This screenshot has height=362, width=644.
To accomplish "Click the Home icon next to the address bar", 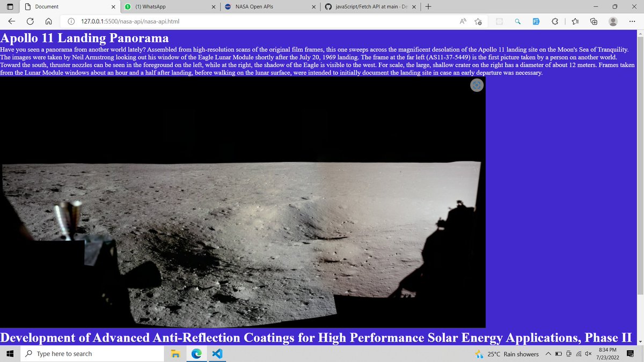I will 48,21.
